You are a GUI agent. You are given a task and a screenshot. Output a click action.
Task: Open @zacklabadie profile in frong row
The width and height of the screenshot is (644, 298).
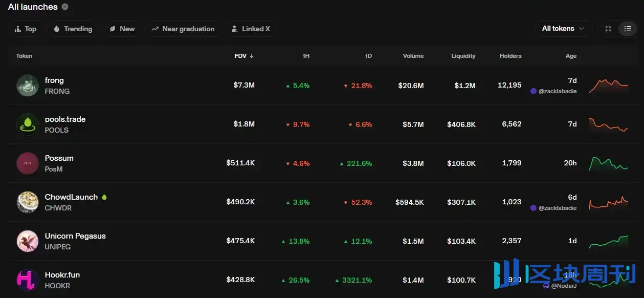pyautogui.click(x=553, y=91)
